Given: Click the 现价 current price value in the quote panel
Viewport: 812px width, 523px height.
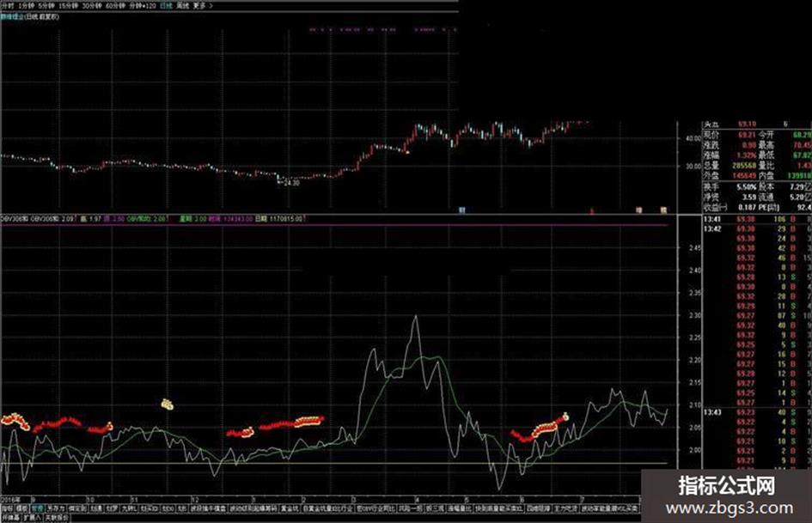Looking at the screenshot, I should [x=747, y=135].
